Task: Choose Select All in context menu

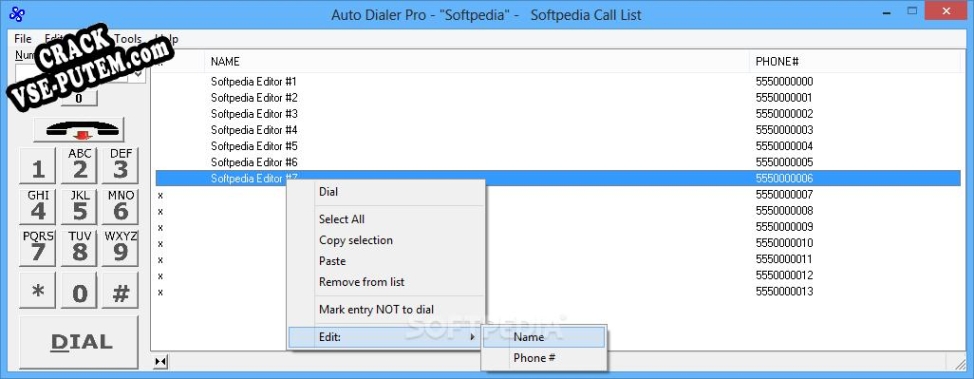Action: coord(386,219)
